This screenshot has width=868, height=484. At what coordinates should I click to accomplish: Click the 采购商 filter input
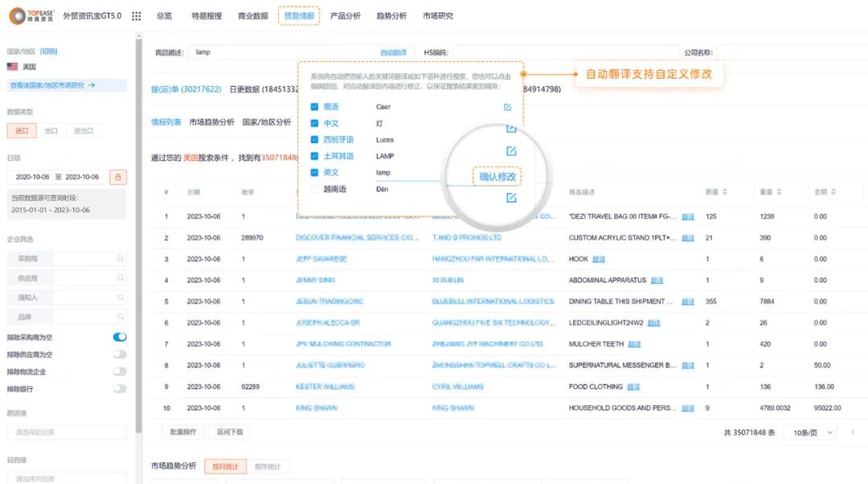pyautogui.click(x=90, y=259)
